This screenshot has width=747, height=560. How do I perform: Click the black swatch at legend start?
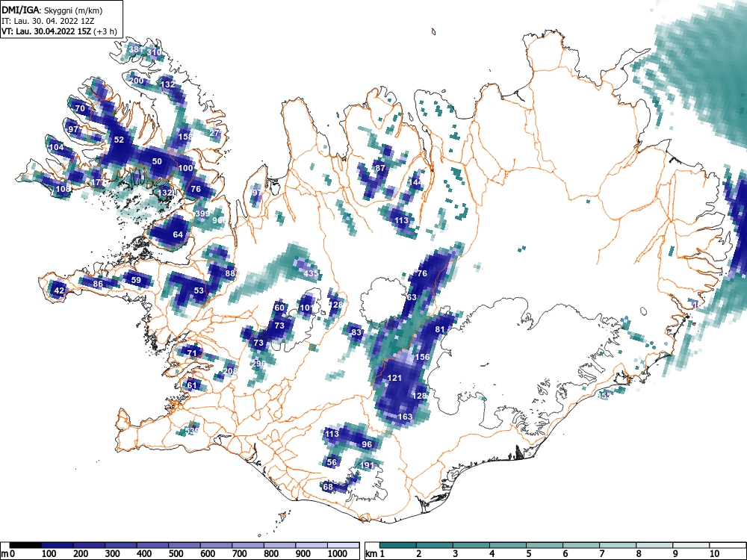click(x=25, y=545)
